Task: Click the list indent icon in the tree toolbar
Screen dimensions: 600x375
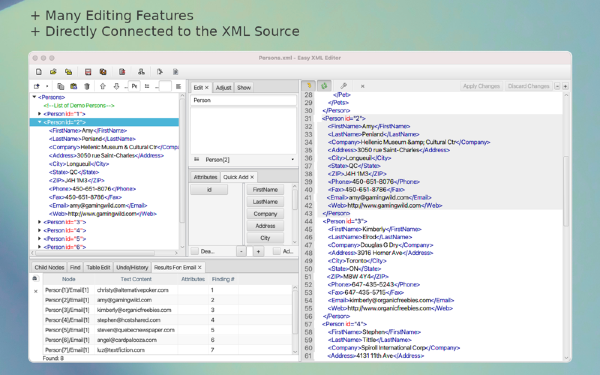Action: click(x=147, y=86)
